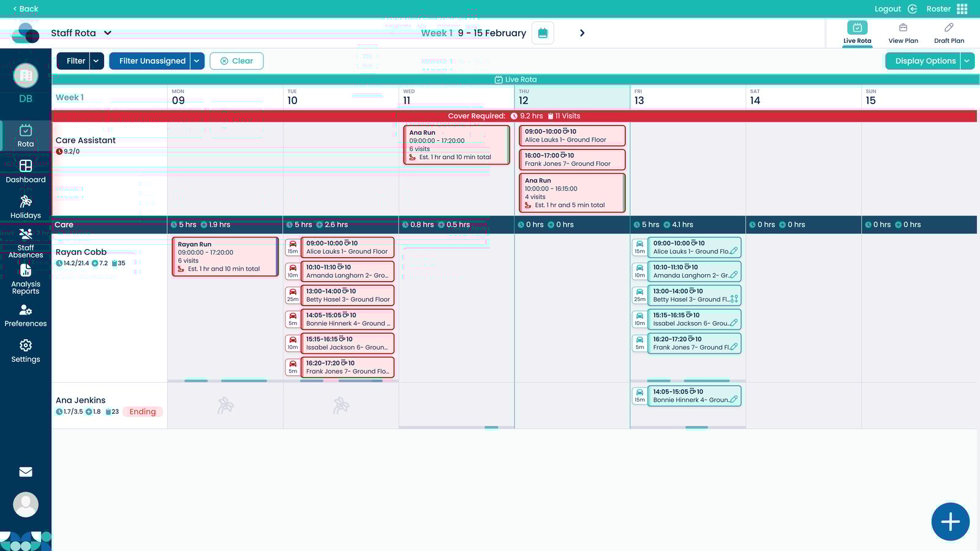
Task: Click the Display Options button
Action: click(923, 61)
